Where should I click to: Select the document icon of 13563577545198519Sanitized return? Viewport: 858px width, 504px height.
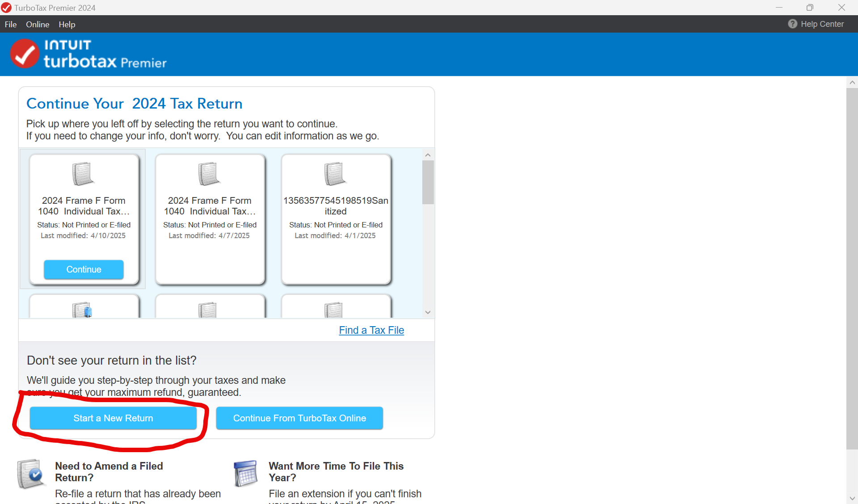335,173
